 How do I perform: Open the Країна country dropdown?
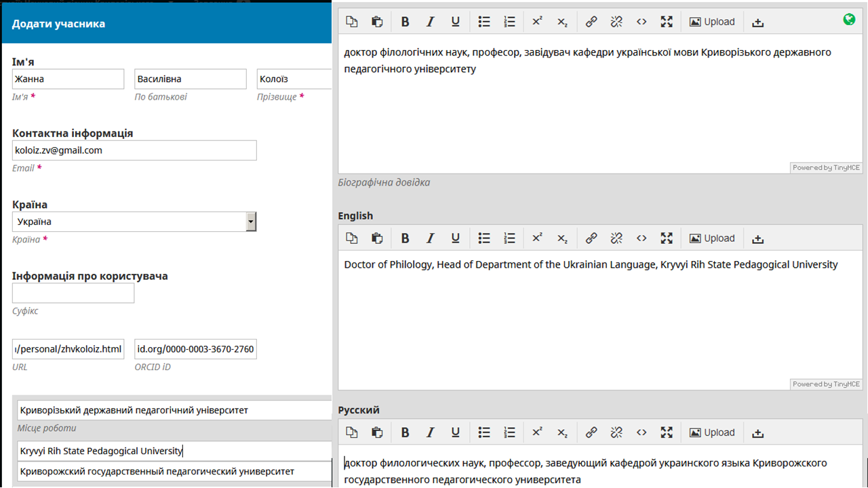click(251, 222)
